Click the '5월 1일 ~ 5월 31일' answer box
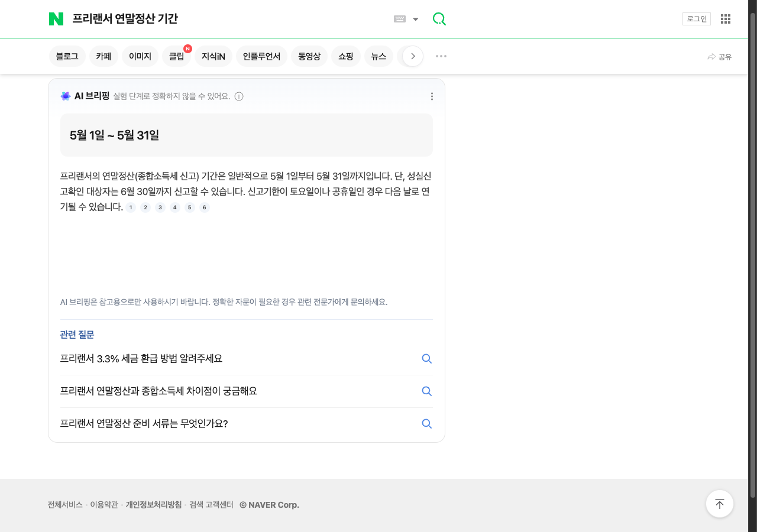The height and width of the screenshot is (532, 757). pos(247,135)
